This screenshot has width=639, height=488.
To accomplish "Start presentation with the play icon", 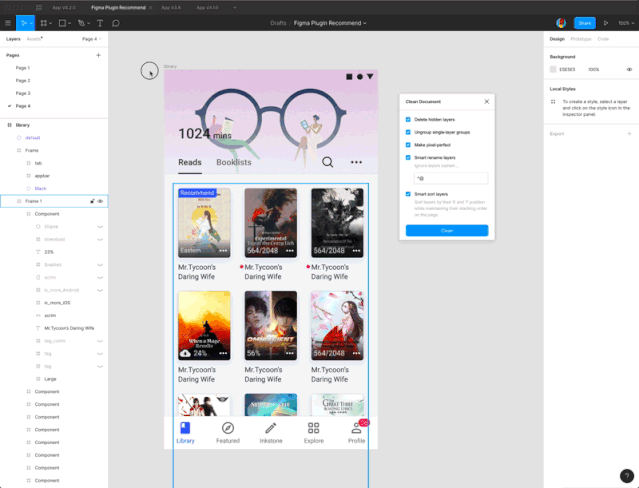I will click(606, 23).
